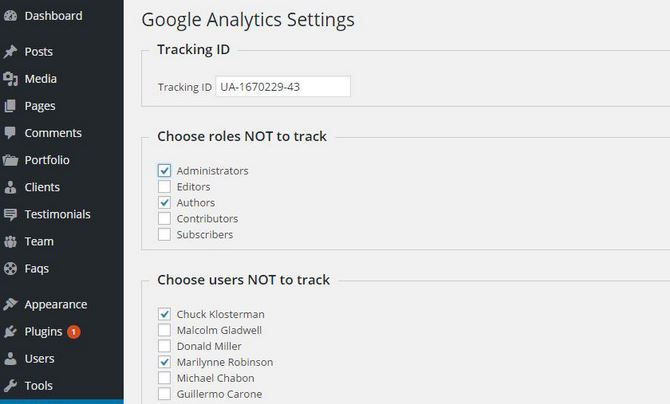This screenshot has height=404, width=670.
Task: Select the Guillermo Carone checkbox
Action: [165, 394]
